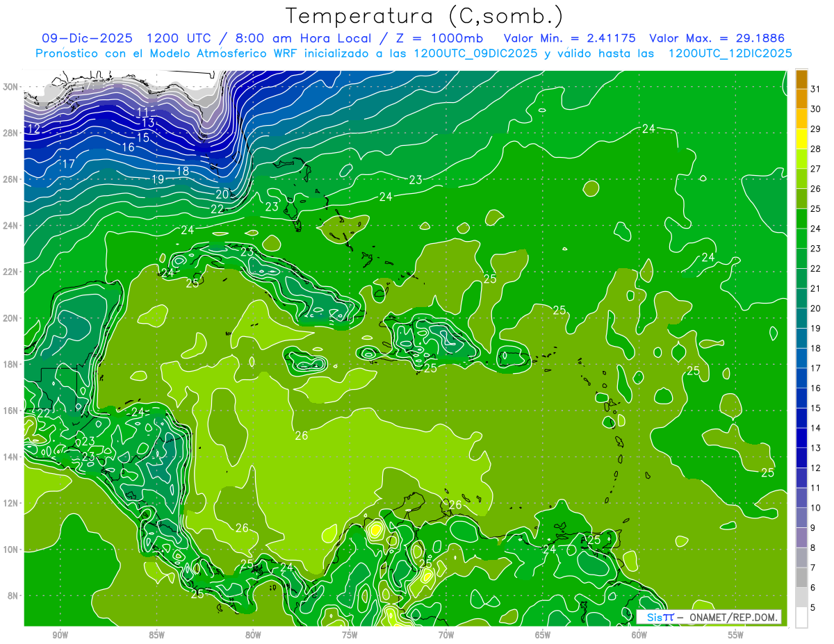Image resolution: width=834 pixels, height=644 pixels.
Task: Click the "20" contour label on map
Action: [222, 195]
